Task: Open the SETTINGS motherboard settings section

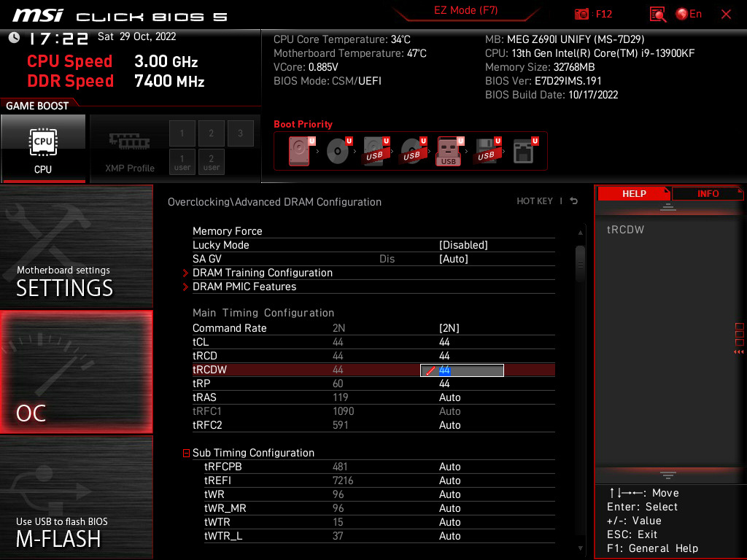Action: pyautogui.click(x=76, y=246)
